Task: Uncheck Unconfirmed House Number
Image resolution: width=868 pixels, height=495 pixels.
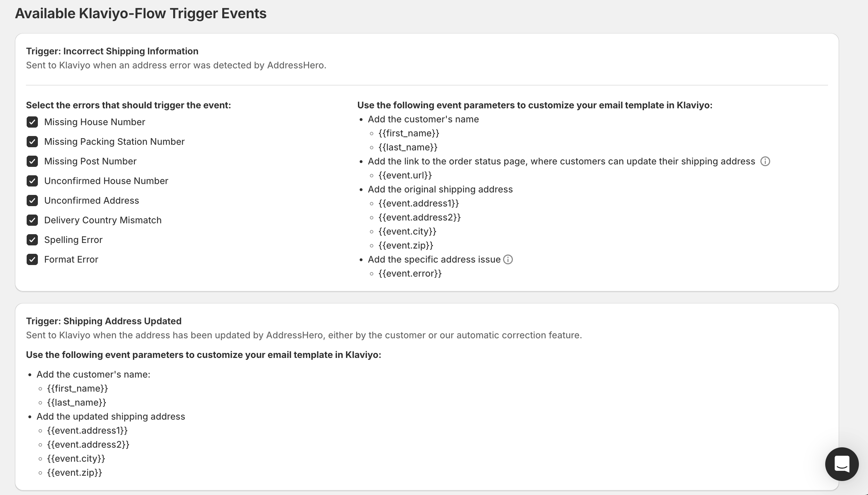Action: 32,181
